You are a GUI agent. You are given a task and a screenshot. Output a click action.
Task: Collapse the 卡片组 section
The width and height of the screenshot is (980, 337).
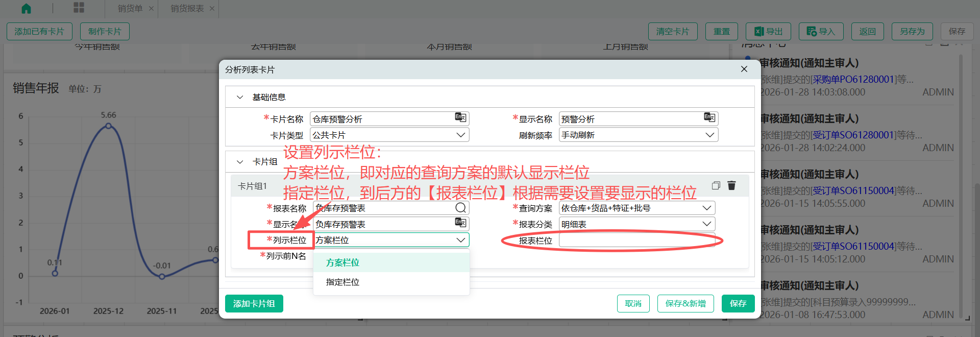[x=240, y=162]
